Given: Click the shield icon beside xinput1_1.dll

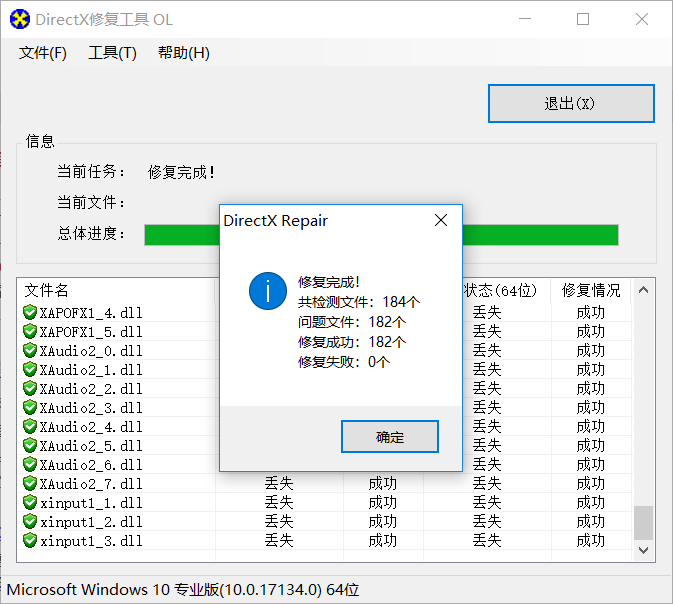Looking at the screenshot, I should 30,502.
